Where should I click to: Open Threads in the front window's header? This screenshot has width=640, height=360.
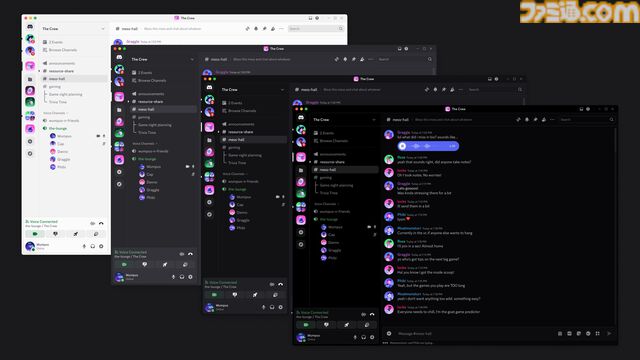(x=518, y=120)
